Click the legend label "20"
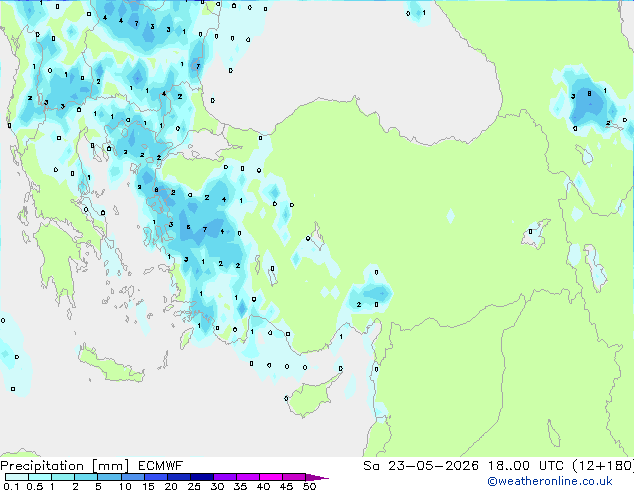This screenshot has height=490, width=634. (x=171, y=486)
